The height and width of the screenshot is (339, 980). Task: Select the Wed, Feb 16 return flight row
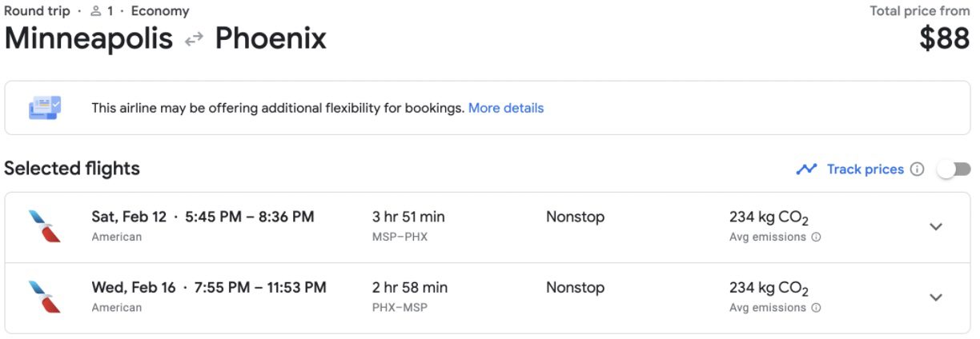tap(480, 297)
